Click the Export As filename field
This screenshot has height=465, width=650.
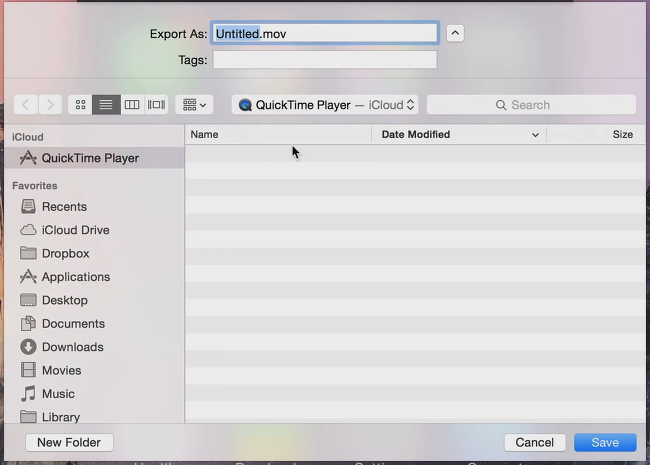tap(325, 33)
